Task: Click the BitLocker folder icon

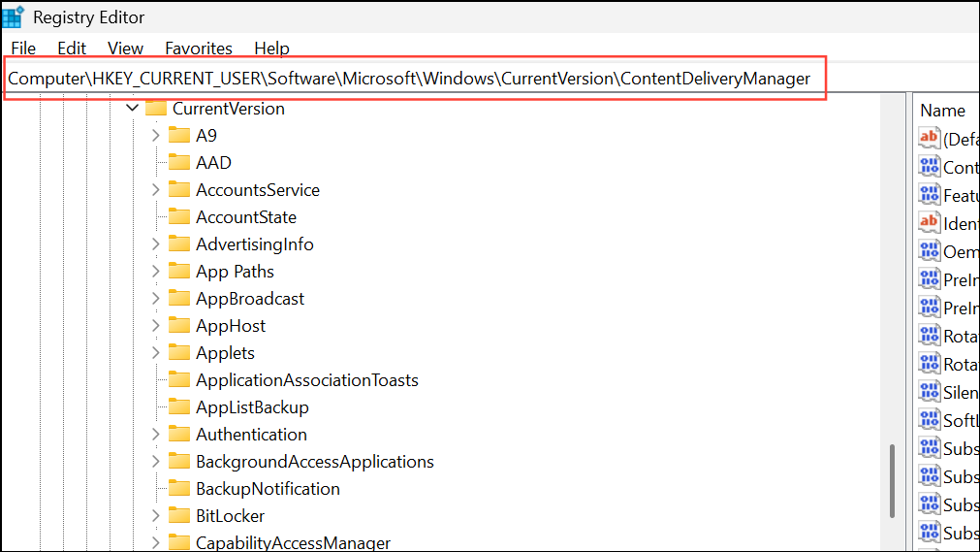Action: (x=179, y=516)
